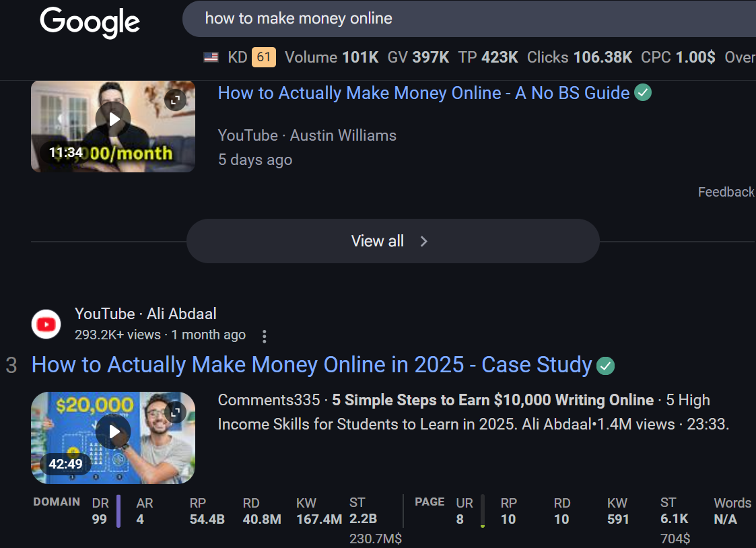756x548 pixels.
Task: Click the Volume 101K metric
Action: tap(332, 57)
